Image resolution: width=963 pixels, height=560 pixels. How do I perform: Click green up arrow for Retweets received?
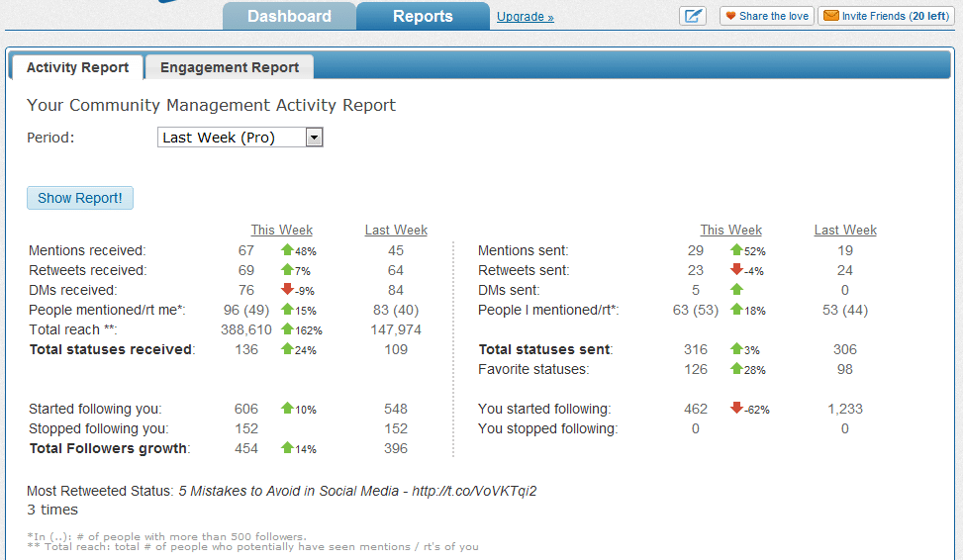point(287,269)
